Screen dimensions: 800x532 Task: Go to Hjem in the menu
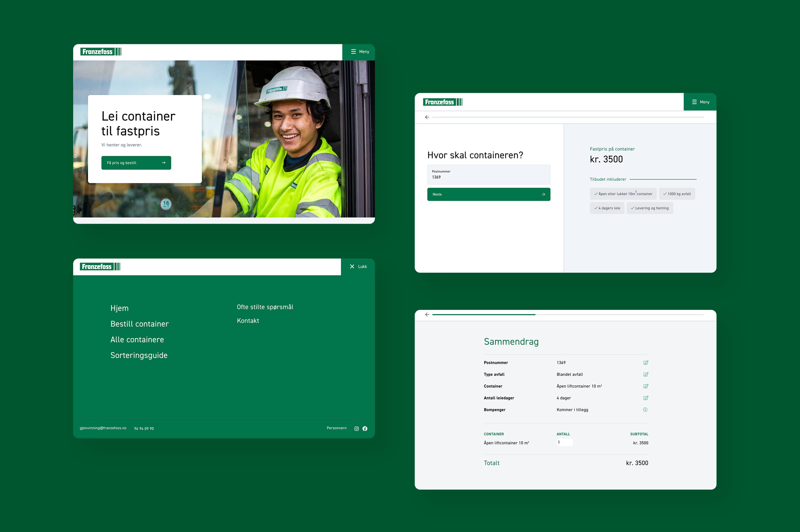tap(119, 309)
